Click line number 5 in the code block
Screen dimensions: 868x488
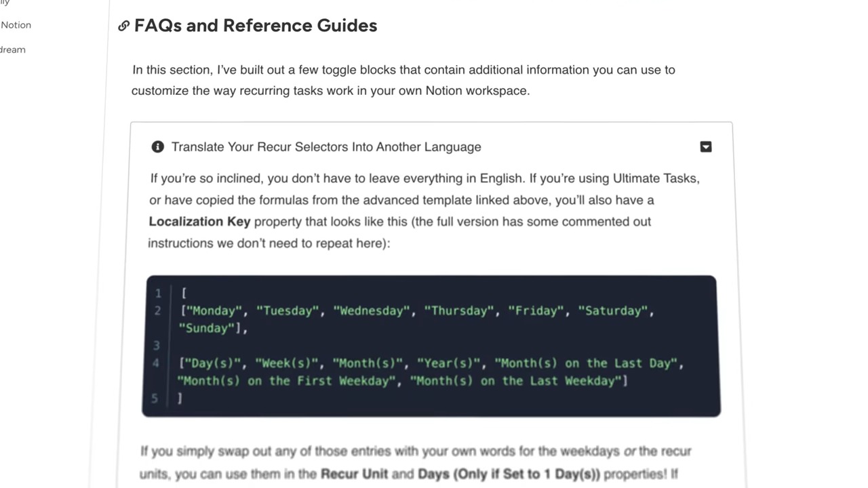(155, 399)
